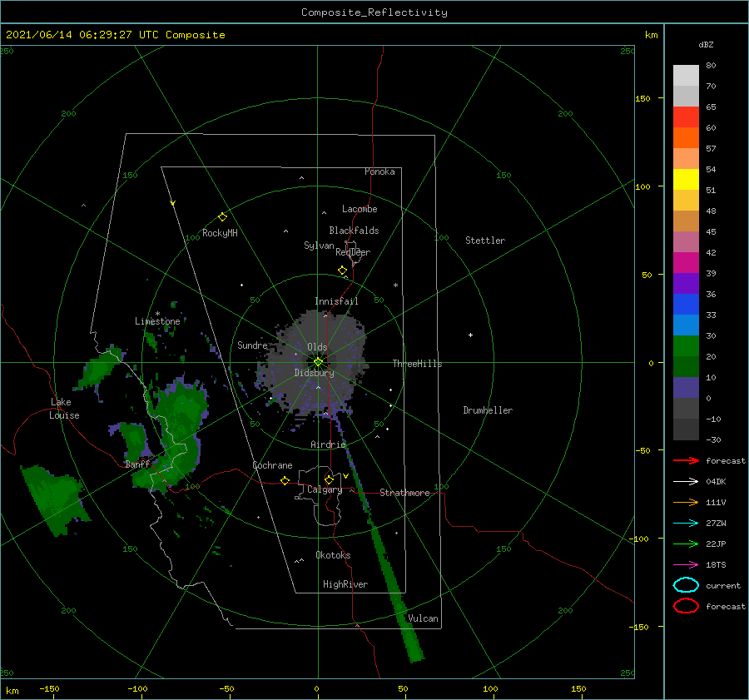
Task: Select the bright yellow 54-51 dBZ swatch
Action: click(x=686, y=179)
